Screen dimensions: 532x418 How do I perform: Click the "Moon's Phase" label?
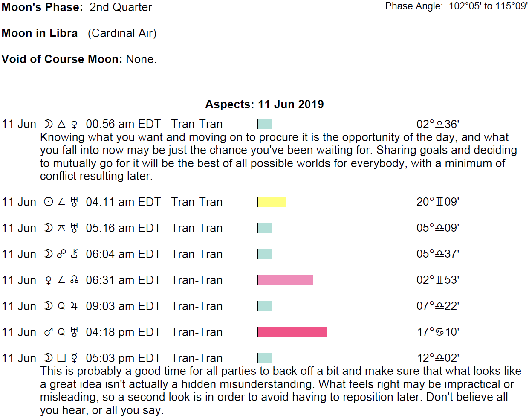42,7
